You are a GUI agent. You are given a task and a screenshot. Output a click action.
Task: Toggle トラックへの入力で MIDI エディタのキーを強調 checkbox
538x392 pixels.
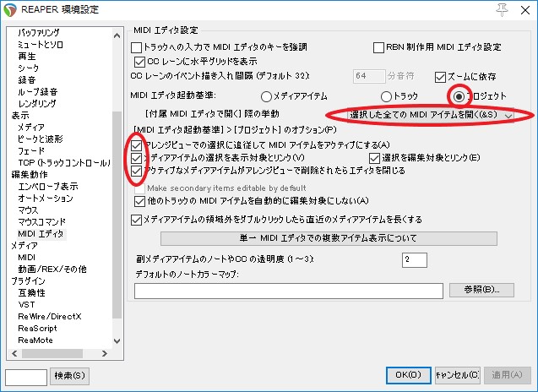click(136, 47)
